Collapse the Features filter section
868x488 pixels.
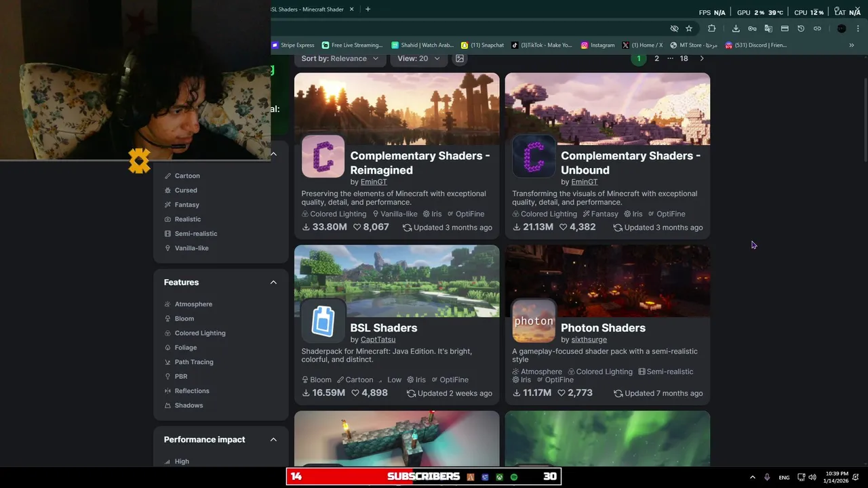pos(273,282)
